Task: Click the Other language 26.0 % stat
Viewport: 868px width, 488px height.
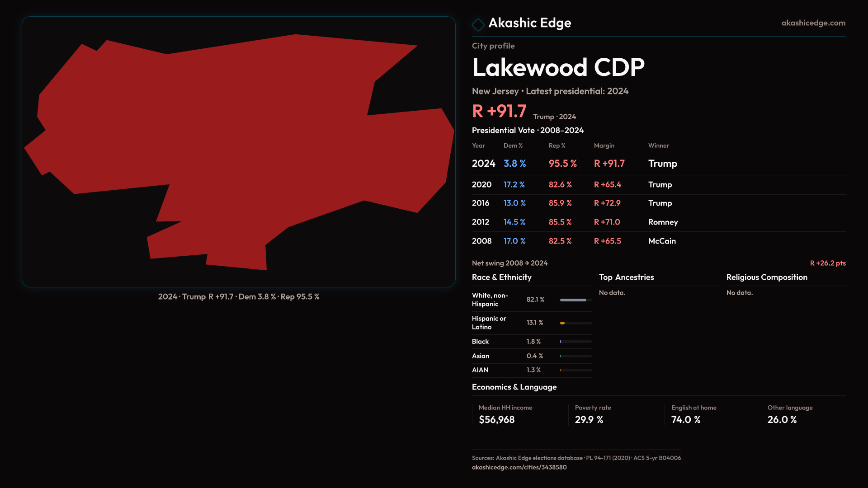Action: point(789,414)
